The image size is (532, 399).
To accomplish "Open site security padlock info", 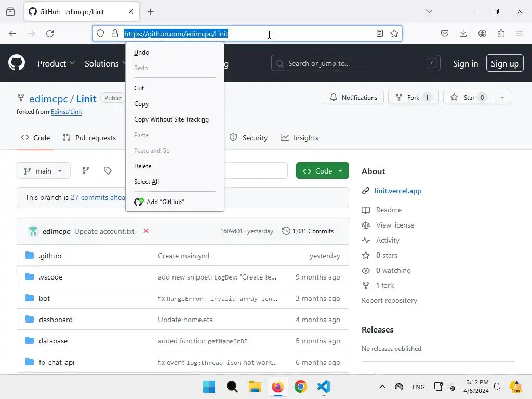I will 115,33.
